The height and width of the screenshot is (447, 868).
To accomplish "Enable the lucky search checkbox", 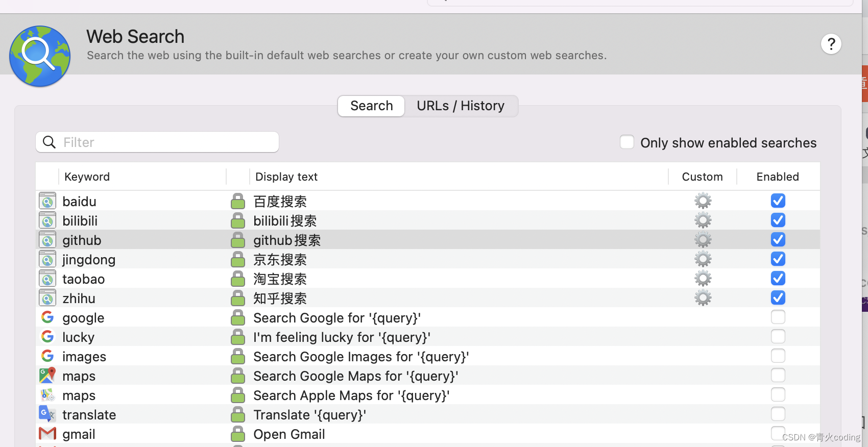I will [x=778, y=336].
